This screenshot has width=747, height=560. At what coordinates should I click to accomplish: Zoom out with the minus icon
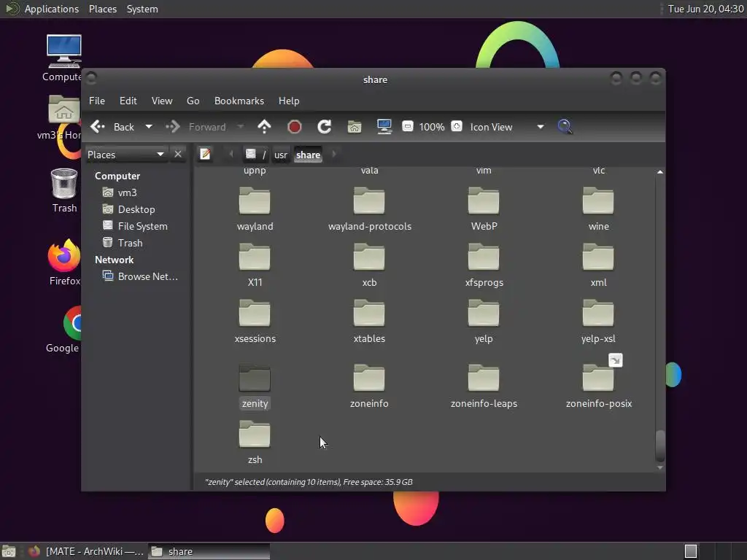pyautogui.click(x=407, y=127)
